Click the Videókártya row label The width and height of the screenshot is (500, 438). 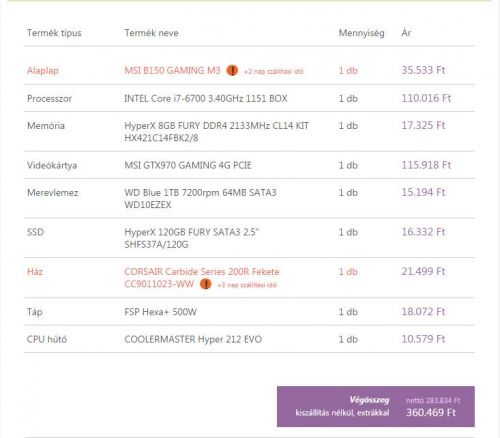52,166
